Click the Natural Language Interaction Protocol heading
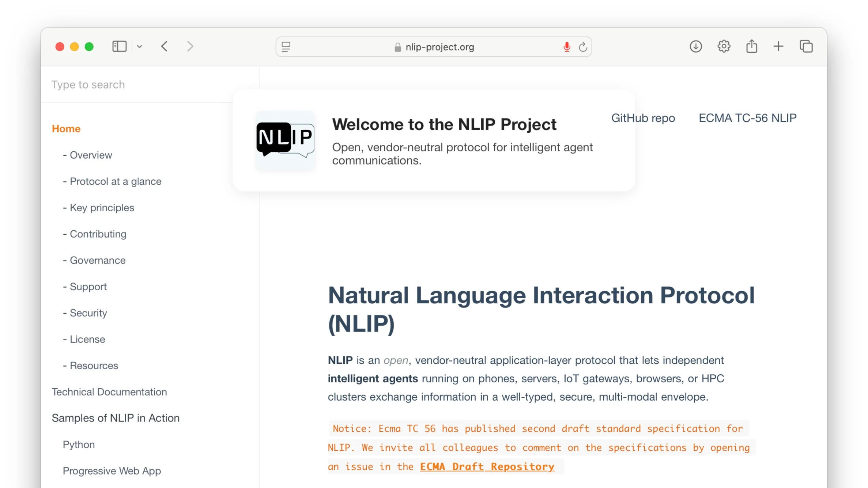Viewport: 868px width, 488px height. click(x=541, y=309)
